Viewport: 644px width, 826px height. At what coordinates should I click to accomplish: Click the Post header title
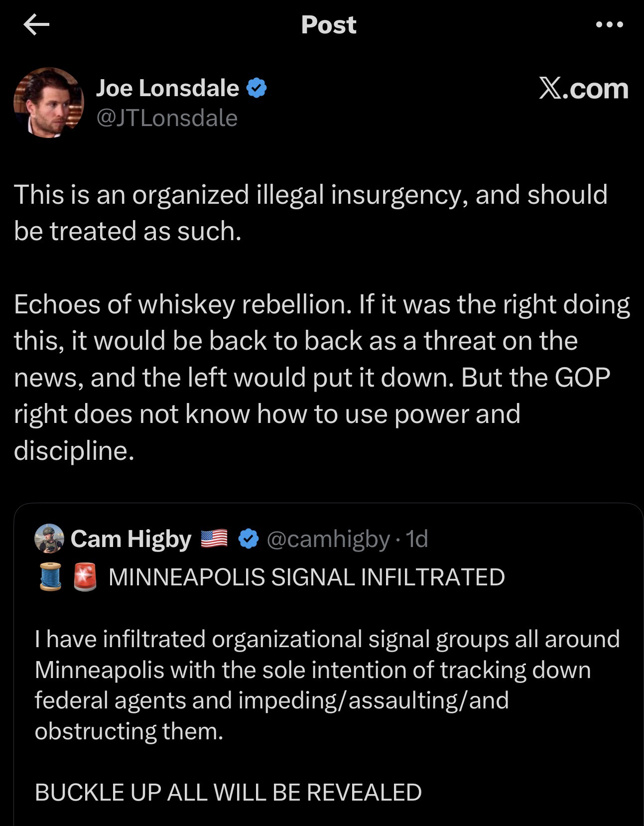click(x=329, y=25)
